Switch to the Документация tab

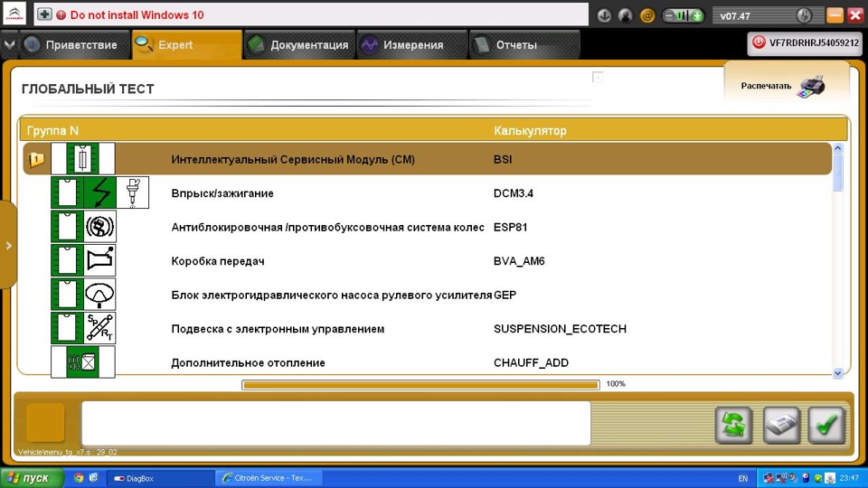[x=299, y=45]
